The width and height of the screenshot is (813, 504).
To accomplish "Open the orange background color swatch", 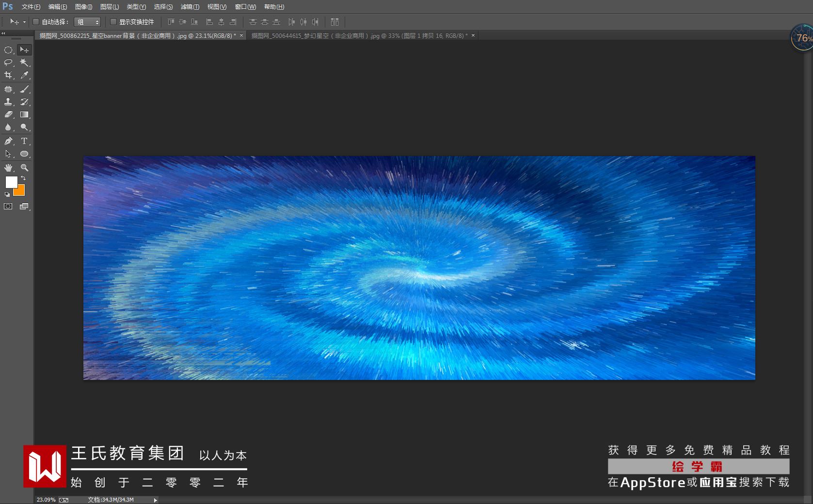I will pos(21,191).
